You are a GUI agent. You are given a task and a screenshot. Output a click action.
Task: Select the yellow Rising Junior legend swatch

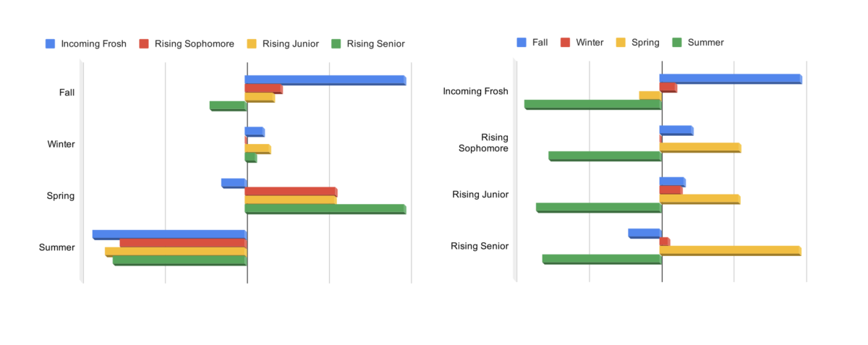click(x=252, y=43)
